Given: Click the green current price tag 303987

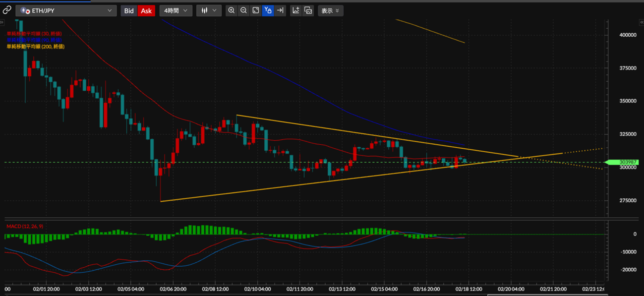Looking at the screenshot, I should (622, 162).
